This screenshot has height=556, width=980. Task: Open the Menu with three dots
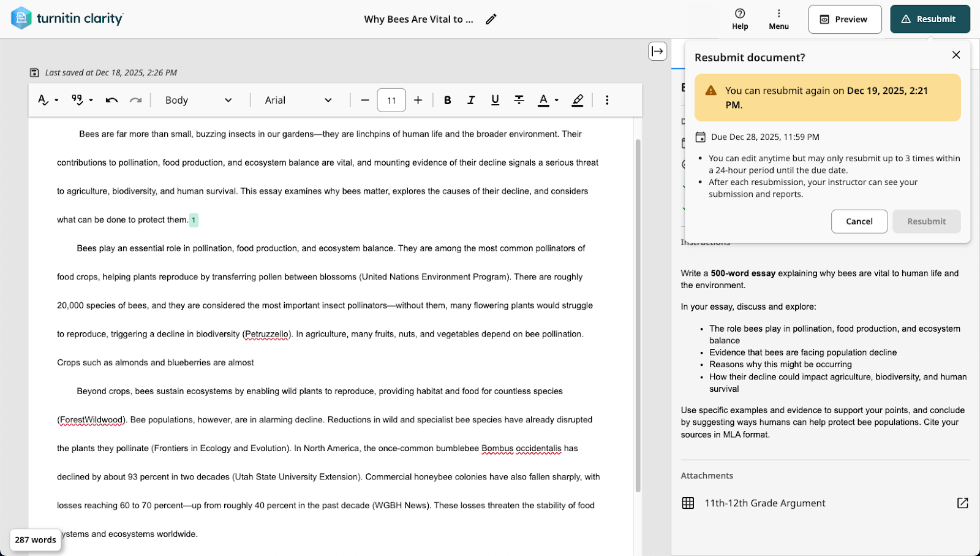pyautogui.click(x=778, y=19)
